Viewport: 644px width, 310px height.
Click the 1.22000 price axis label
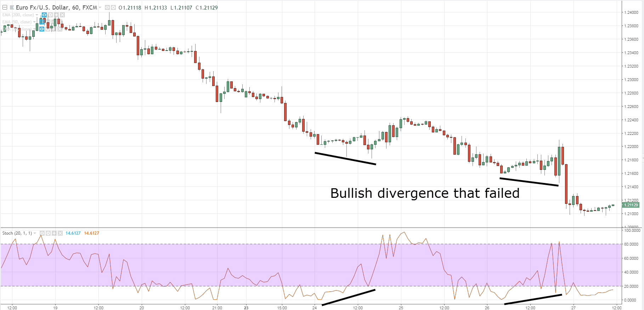click(631, 147)
